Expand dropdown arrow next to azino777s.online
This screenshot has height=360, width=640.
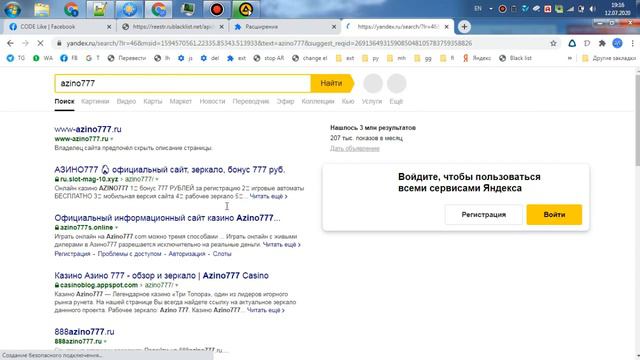pyautogui.click(x=116, y=227)
